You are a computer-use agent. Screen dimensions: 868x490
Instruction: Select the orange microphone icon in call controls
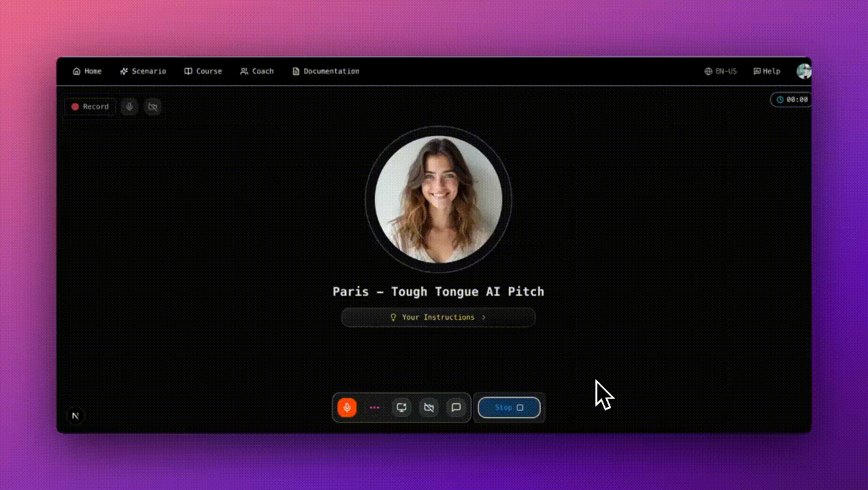tap(347, 407)
